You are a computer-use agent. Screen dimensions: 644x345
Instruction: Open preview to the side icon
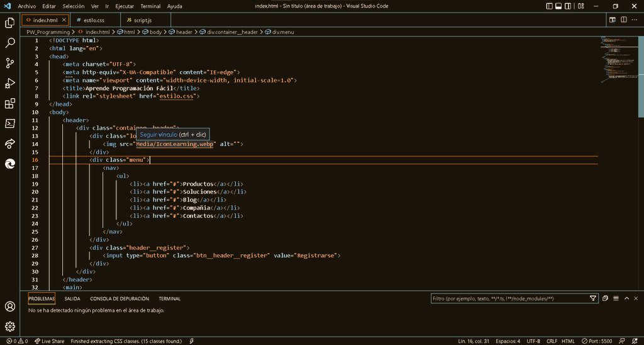coord(613,20)
